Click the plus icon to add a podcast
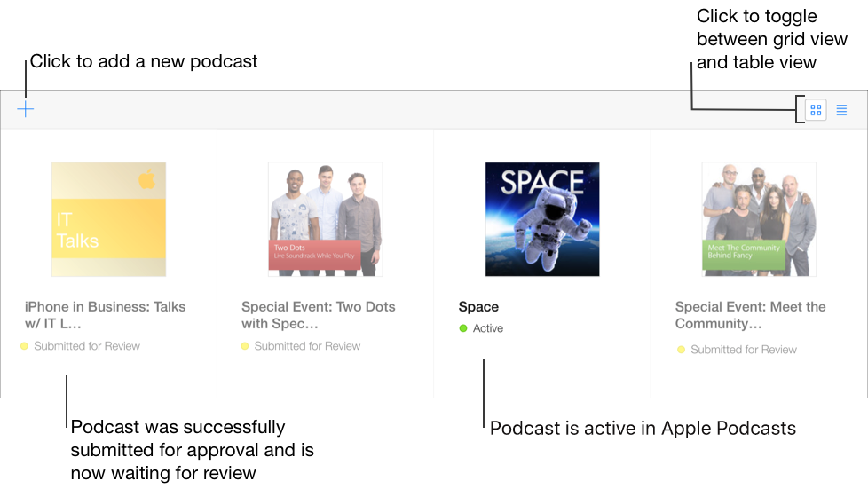 coord(26,109)
